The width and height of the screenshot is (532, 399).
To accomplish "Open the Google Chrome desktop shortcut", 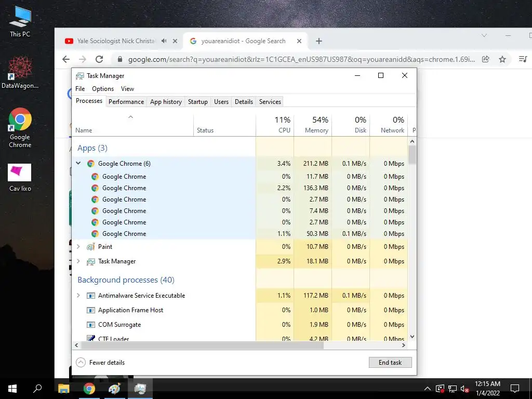I will click(x=20, y=128).
